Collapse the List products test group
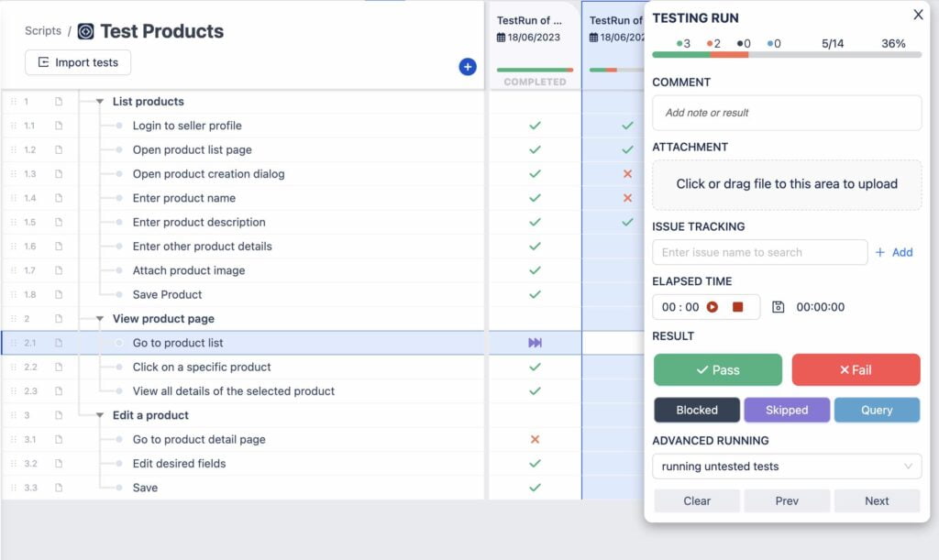 tap(101, 101)
